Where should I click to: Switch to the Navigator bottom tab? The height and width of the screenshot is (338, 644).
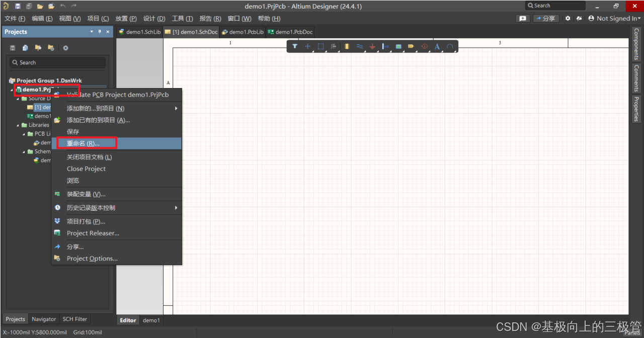[44, 319]
